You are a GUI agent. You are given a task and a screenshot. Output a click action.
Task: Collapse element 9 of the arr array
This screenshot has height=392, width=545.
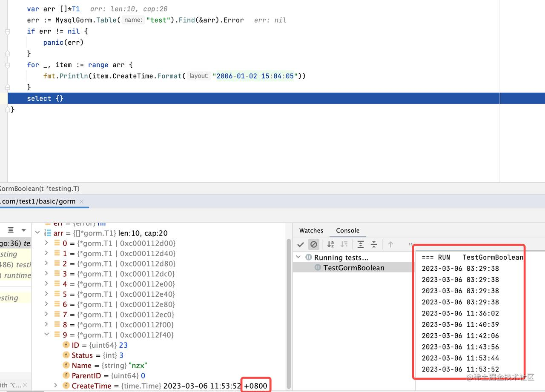pos(47,335)
